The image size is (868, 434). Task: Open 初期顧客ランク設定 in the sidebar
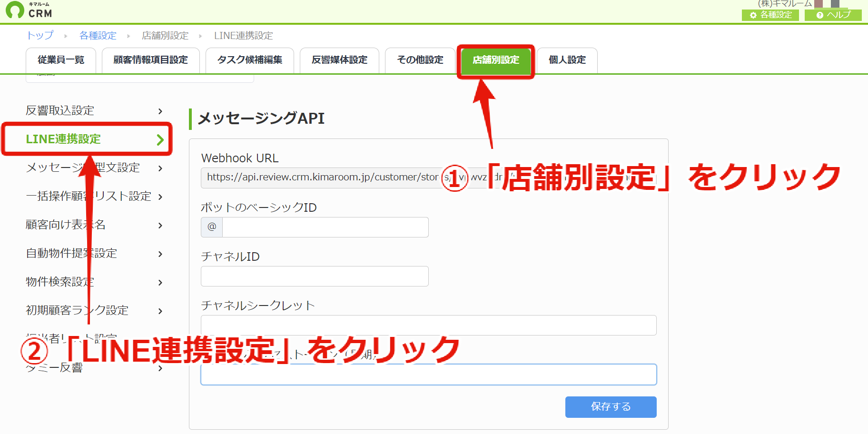tap(94, 311)
